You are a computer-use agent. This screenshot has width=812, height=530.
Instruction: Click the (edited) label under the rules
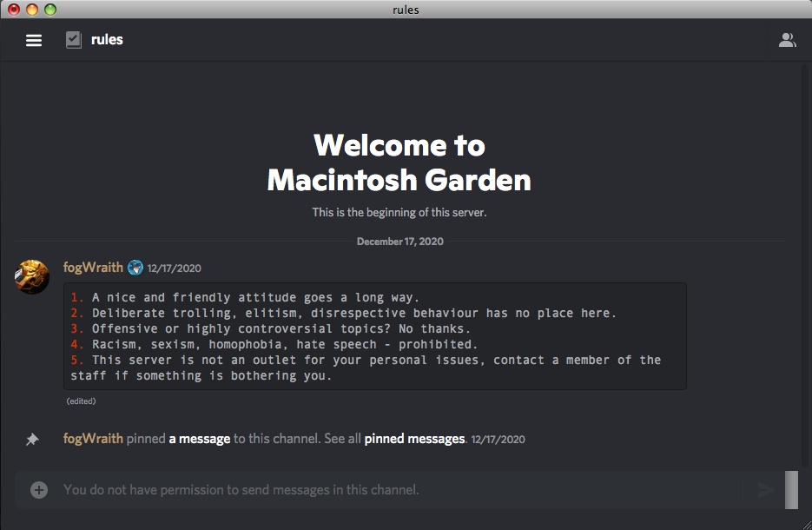[x=81, y=401]
